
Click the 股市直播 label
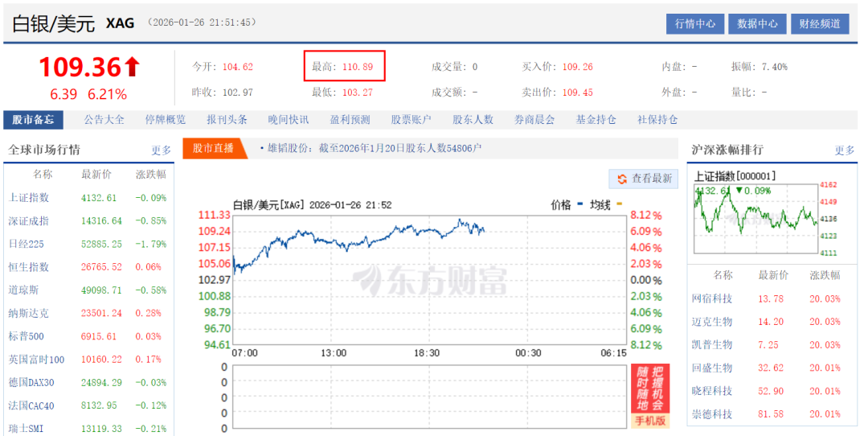[x=214, y=149]
